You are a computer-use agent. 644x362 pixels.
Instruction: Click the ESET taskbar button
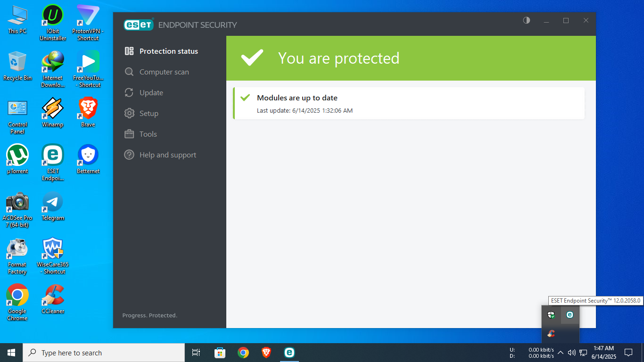(x=289, y=353)
